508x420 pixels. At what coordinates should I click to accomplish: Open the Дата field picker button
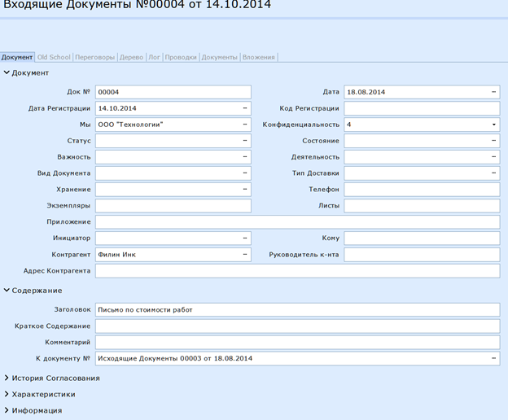click(493, 92)
